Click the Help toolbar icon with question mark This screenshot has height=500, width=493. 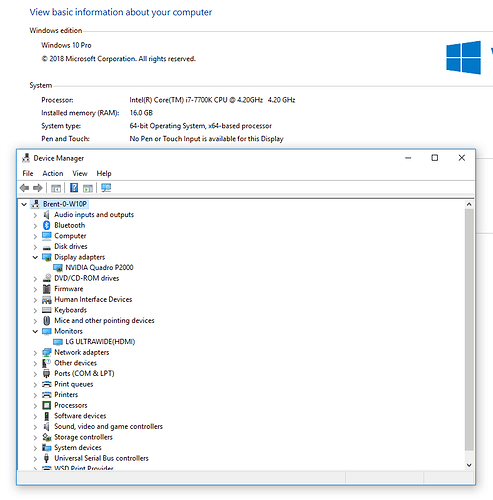coord(74,188)
